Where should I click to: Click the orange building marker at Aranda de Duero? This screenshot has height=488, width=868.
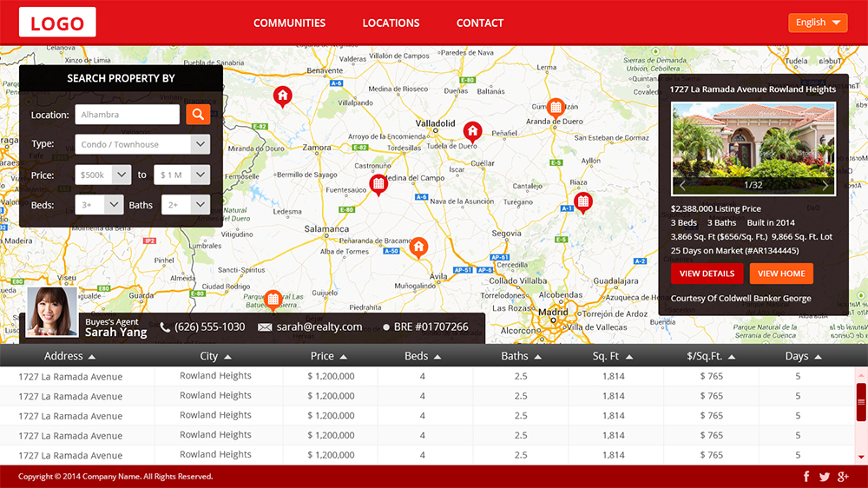(x=556, y=108)
